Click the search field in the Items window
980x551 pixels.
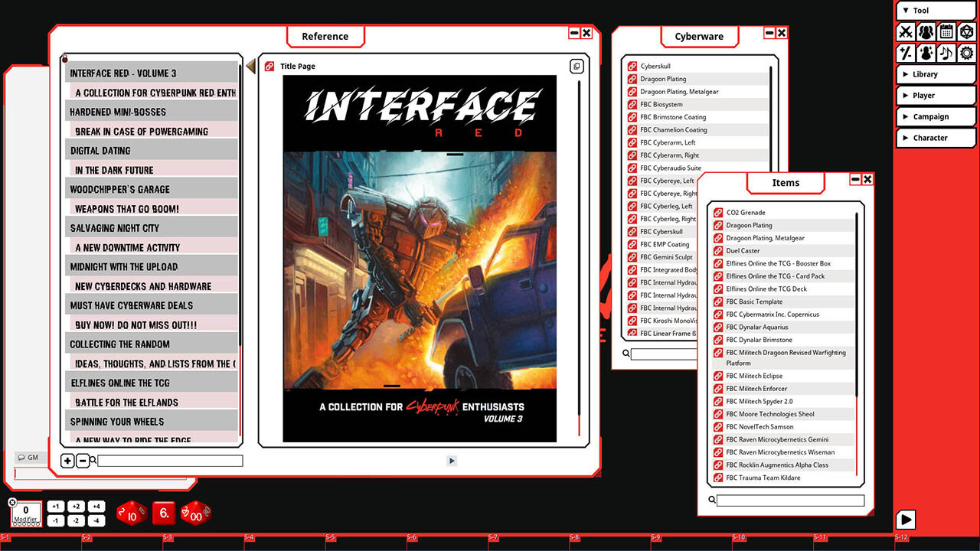tap(789, 500)
